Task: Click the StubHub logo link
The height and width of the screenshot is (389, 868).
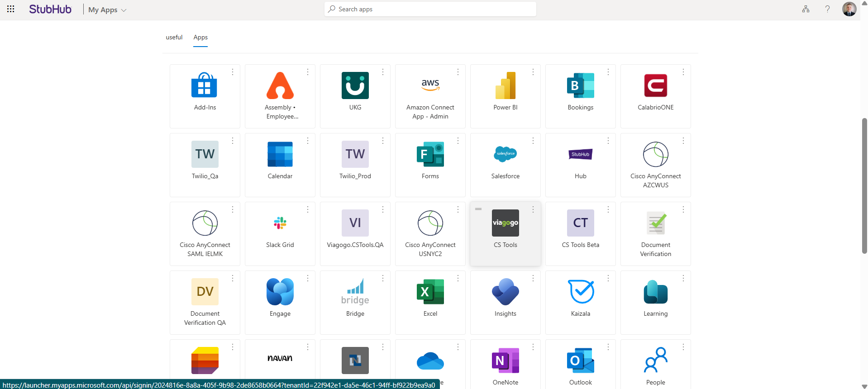Action: (50, 9)
